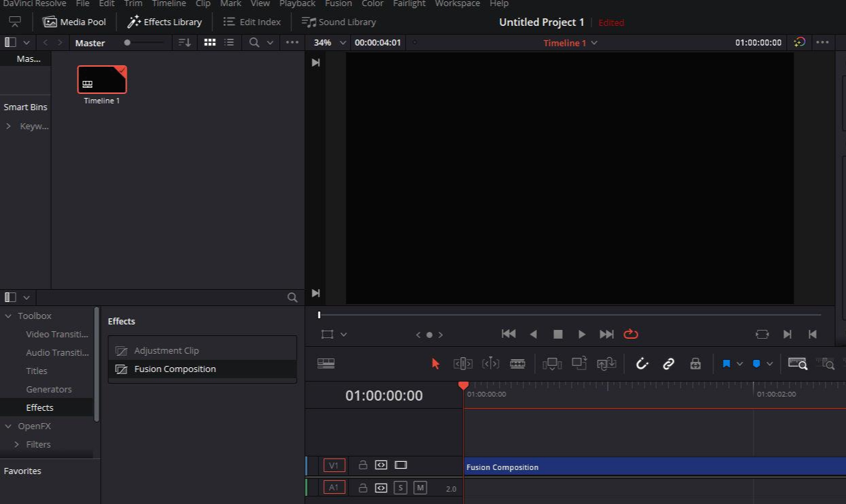Select the Trim Edit Mode tool

coord(463,364)
